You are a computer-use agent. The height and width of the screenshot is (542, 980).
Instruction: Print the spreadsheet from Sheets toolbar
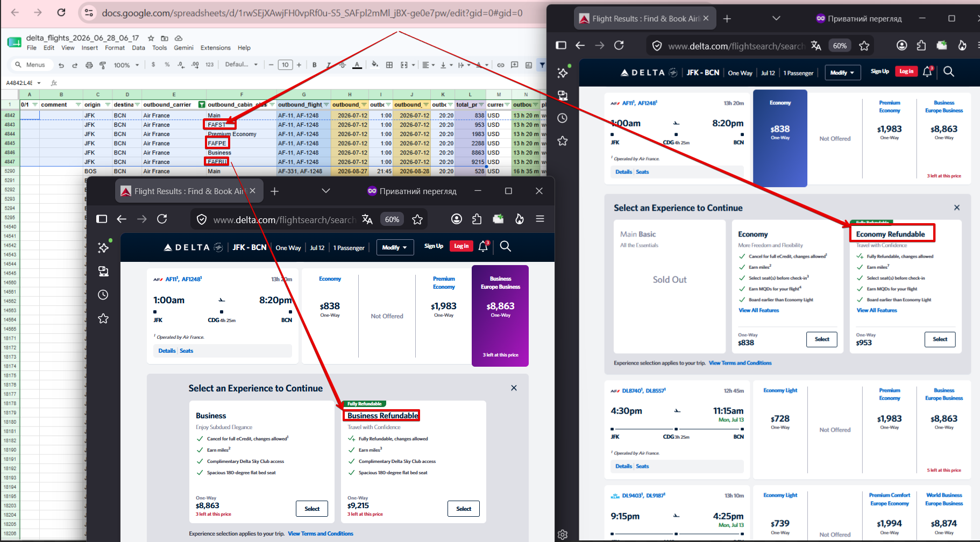(89, 65)
